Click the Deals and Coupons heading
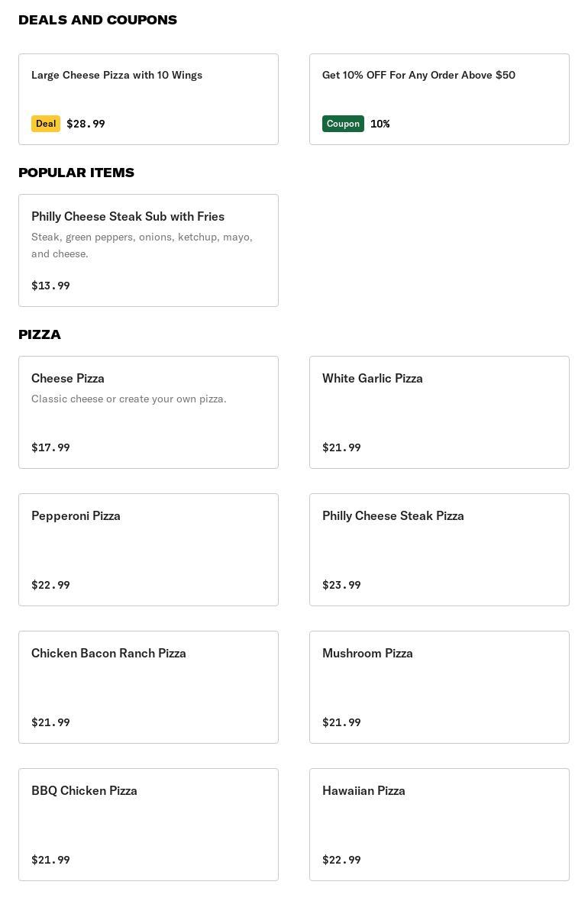Viewport: 588px width, 901px height. 98,20
